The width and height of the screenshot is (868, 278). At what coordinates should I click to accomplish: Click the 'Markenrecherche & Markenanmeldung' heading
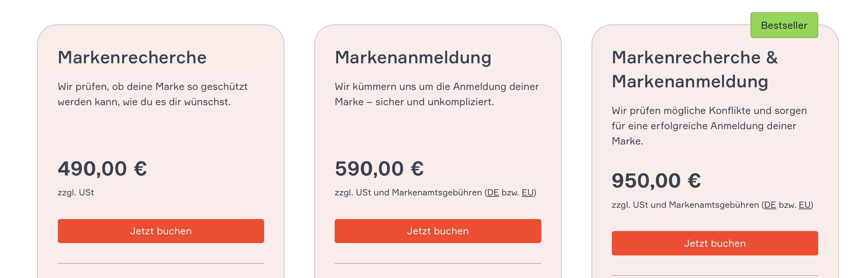click(694, 69)
